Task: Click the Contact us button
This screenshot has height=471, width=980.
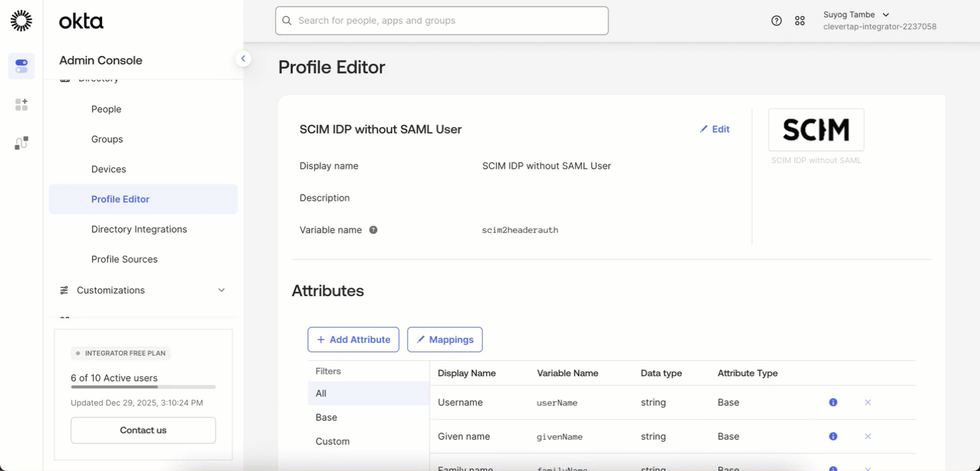Action: (143, 430)
